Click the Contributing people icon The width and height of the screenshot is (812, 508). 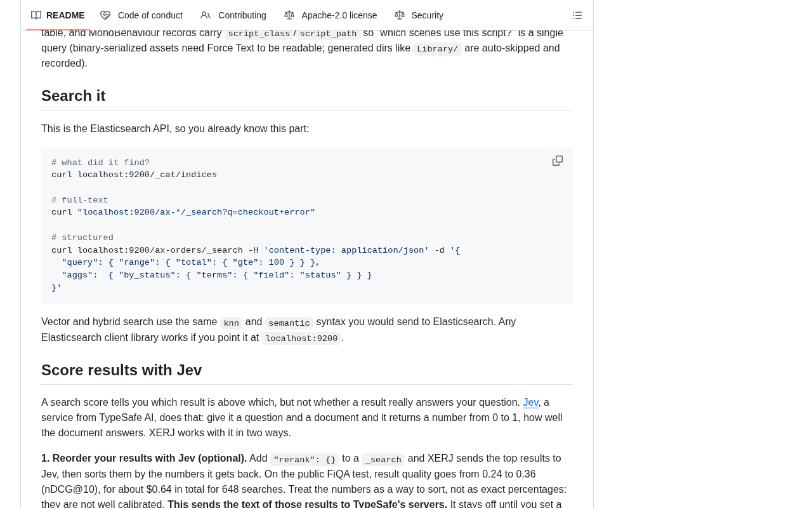(206, 15)
